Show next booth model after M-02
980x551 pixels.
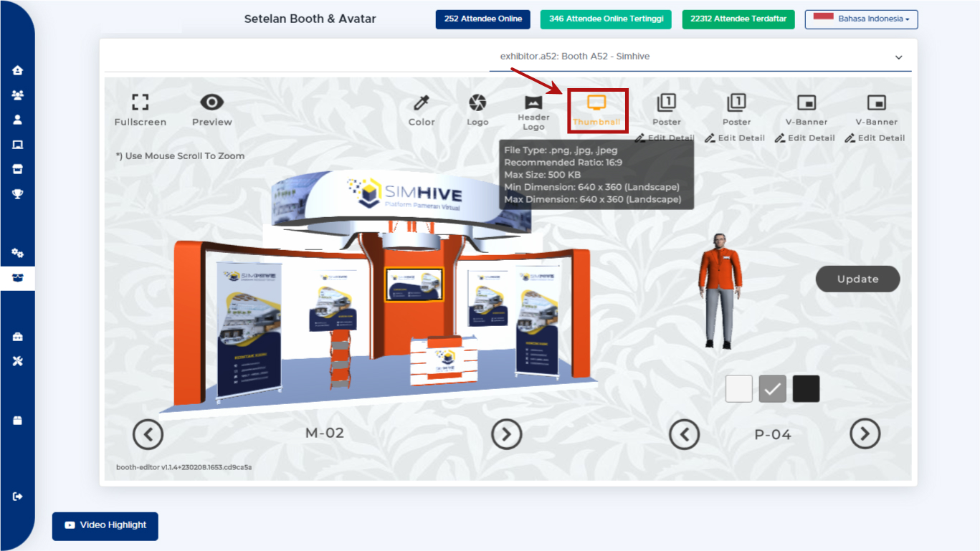tap(507, 434)
